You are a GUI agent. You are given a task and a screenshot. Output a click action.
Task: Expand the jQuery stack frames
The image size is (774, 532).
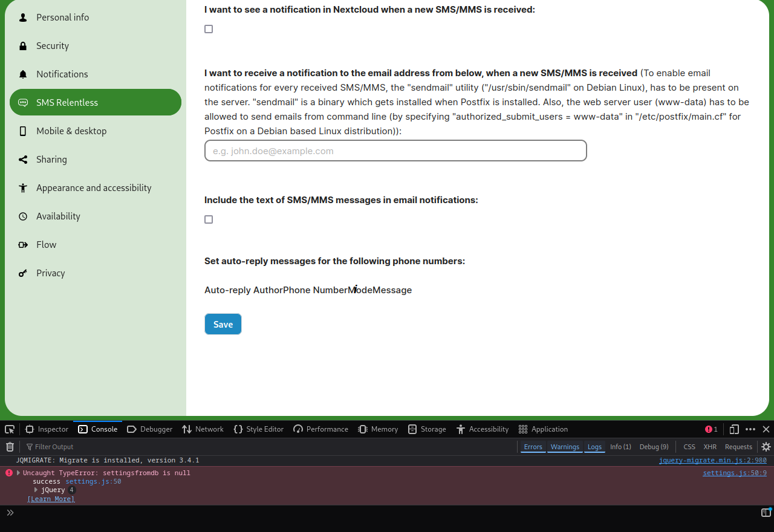36,490
